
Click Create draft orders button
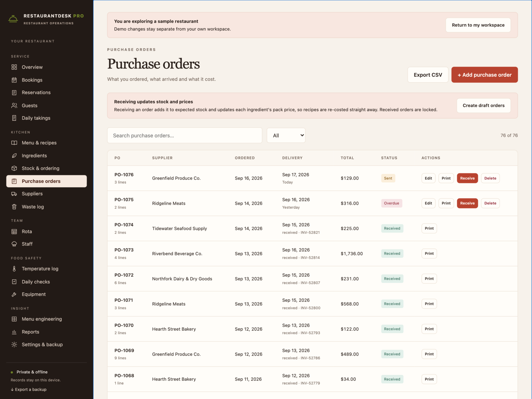[x=484, y=106]
